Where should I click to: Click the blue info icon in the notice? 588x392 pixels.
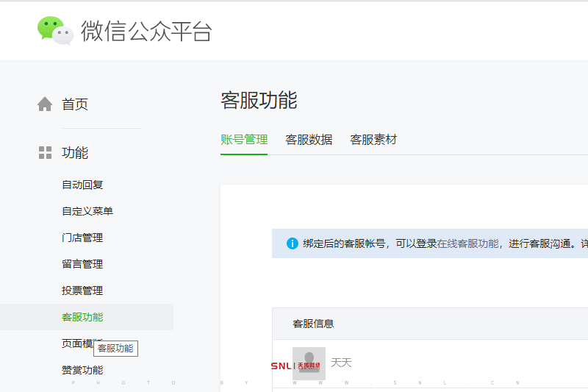pyautogui.click(x=293, y=243)
